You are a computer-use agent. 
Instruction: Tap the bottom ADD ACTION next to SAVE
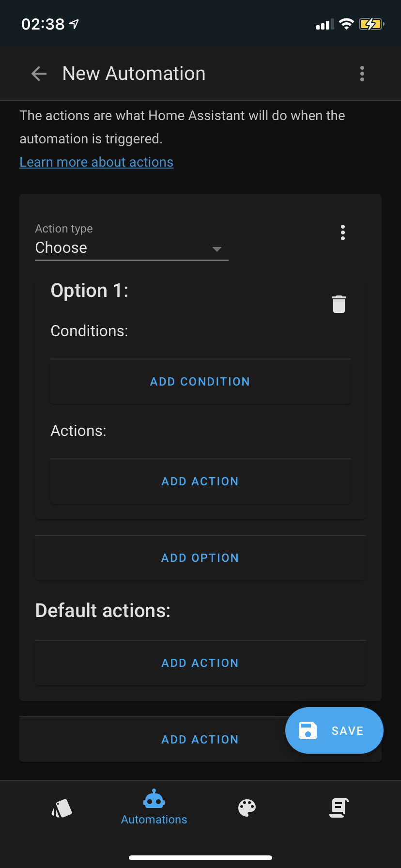(x=200, y=739)
